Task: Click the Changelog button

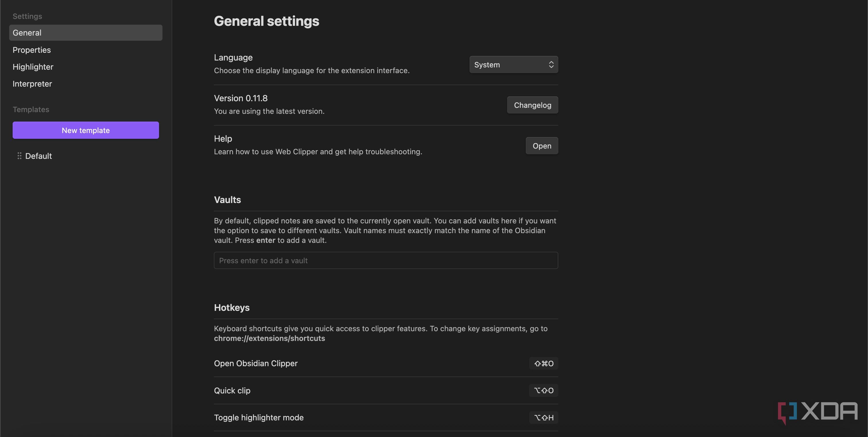Action: pyautogui.click(x=532, y=105)
